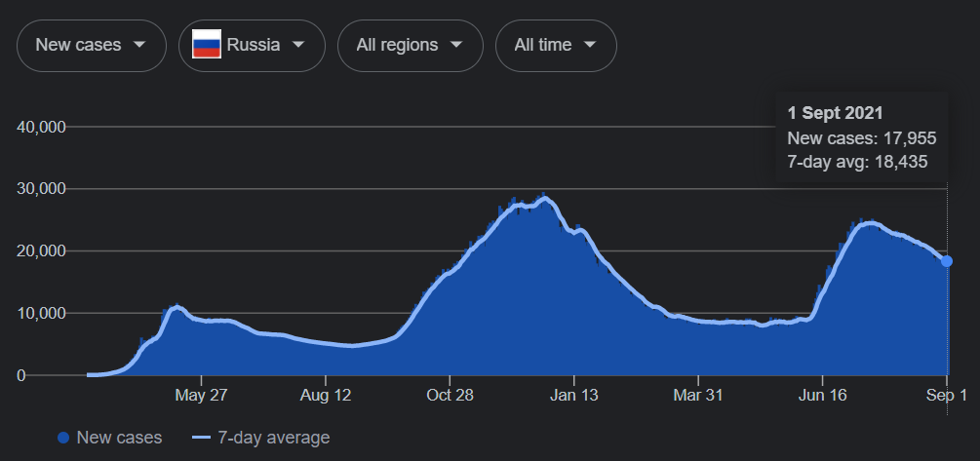Click the arrow in All time selector
The height and width of the screenshot is (461, 980).
(x=590, y=45)
